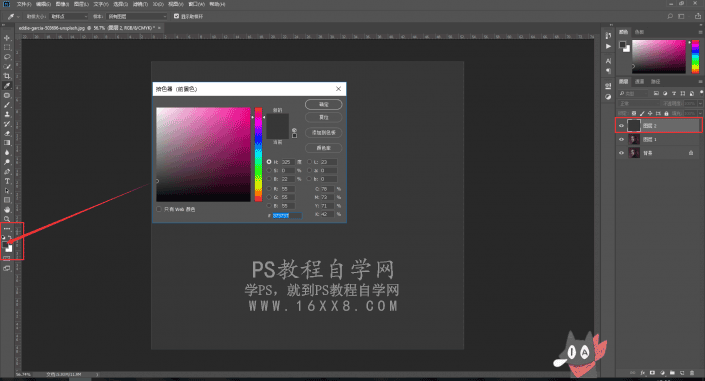Hide layer 图层 1 with eye icon
Image resolution: width=705 pixels, height=381 pixels.
pyautogui.click(x=621, y=139)
